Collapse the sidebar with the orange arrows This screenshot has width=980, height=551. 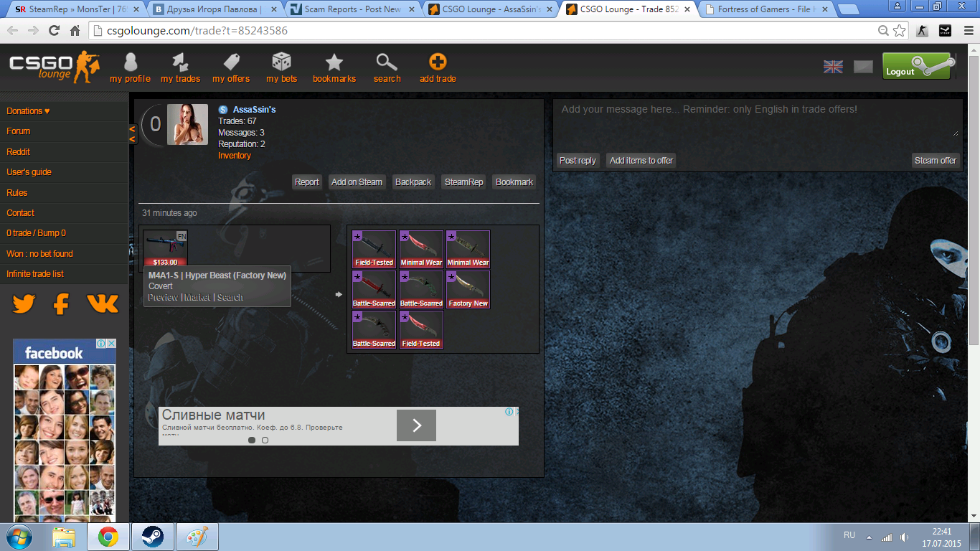click(x=132, y=133)
